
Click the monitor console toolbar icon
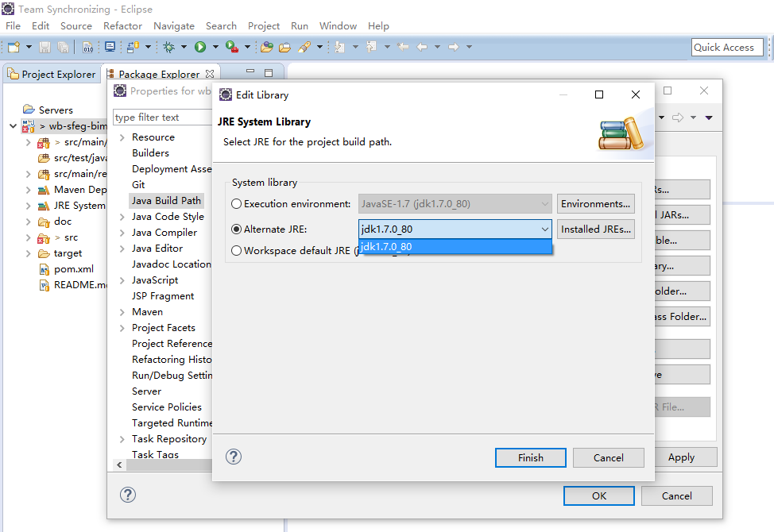[x=110, y=47]
